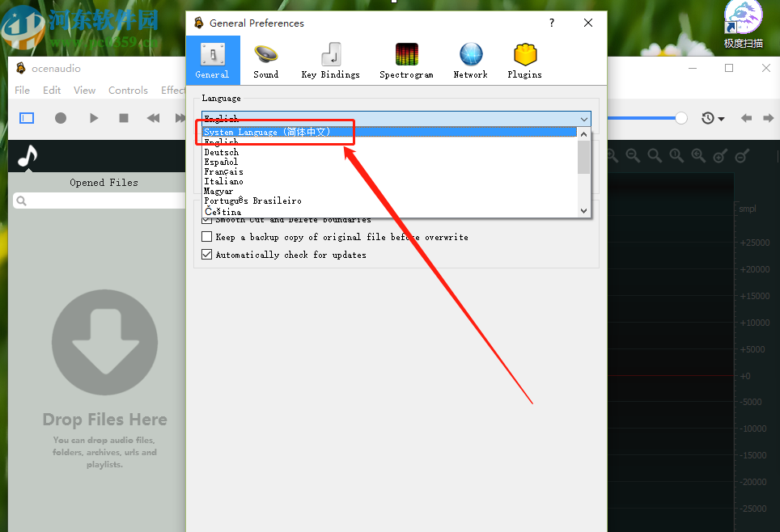Click the language list scroll down arrow
The width and height of the screenshot is (780, 532).
click(584, 211)
